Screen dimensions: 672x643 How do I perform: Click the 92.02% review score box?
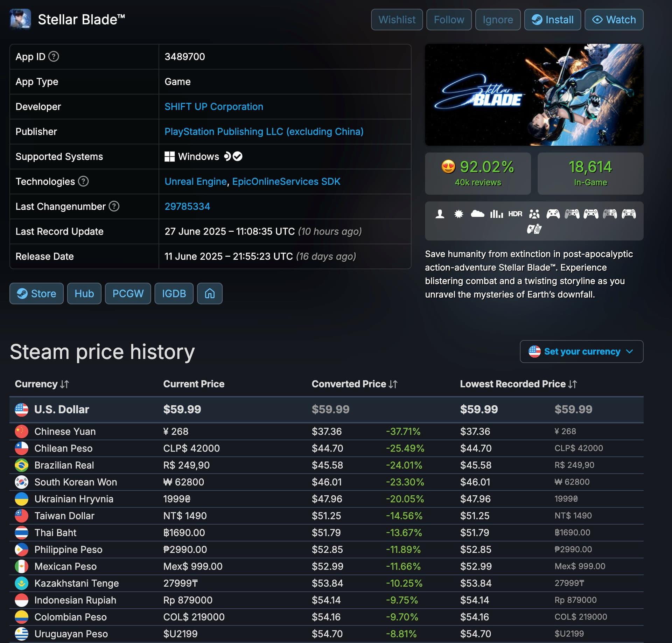pyautogui.click(x=478, y=173)
